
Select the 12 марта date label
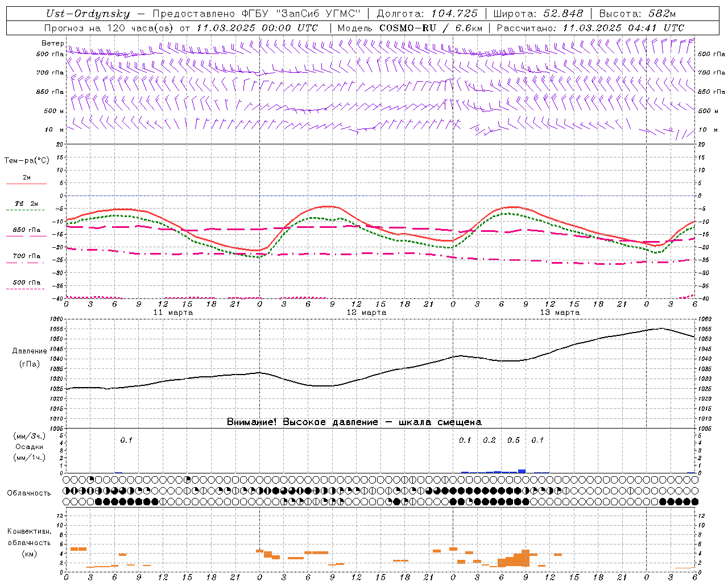point(366,313)
